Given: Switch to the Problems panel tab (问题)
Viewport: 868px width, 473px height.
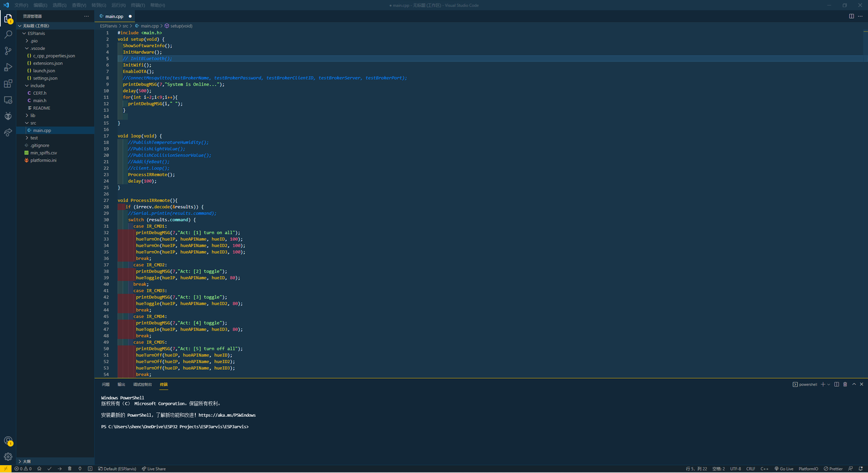Looking at the screenshot, I should [105, 384].
